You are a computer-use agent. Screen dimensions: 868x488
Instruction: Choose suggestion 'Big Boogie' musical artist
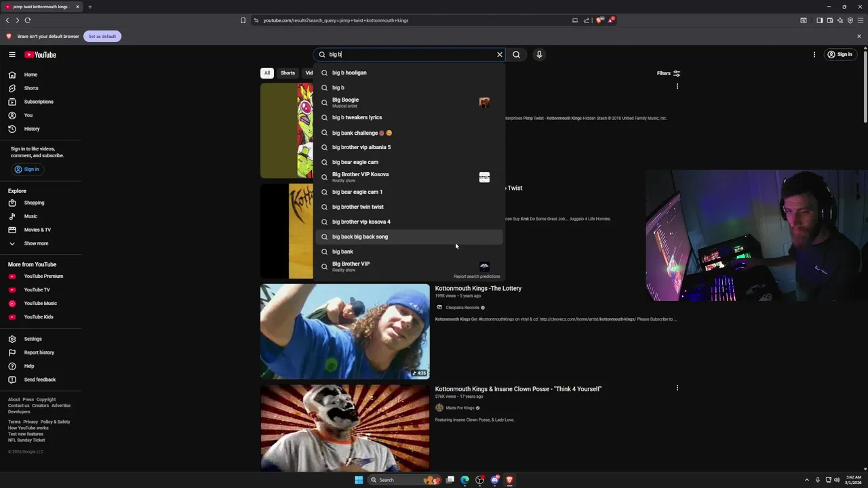(409, 102)
